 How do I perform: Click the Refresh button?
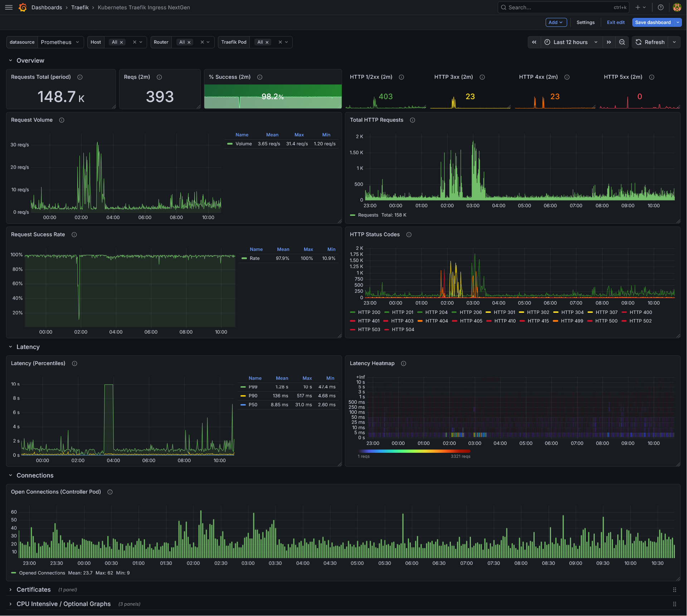click(650, 42)
